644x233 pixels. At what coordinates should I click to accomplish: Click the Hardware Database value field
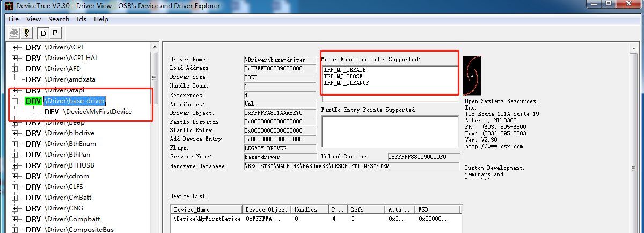[352, 166]
